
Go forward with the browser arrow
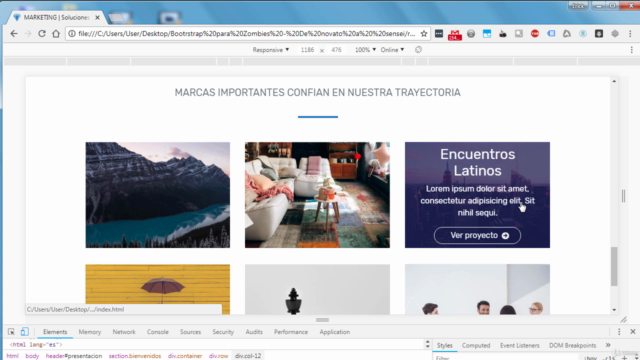click(28, 34)
